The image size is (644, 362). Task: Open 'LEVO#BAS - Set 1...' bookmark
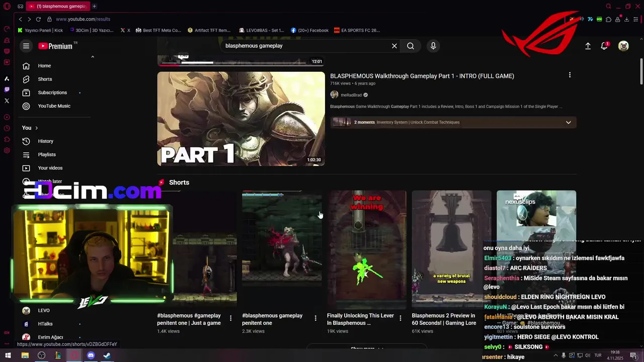[262, 30]
